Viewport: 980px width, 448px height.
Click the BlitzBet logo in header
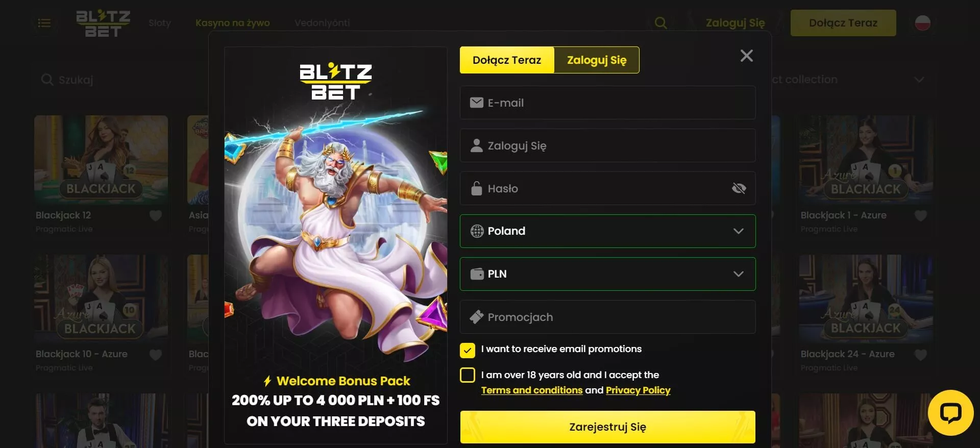tap(103, 23)
